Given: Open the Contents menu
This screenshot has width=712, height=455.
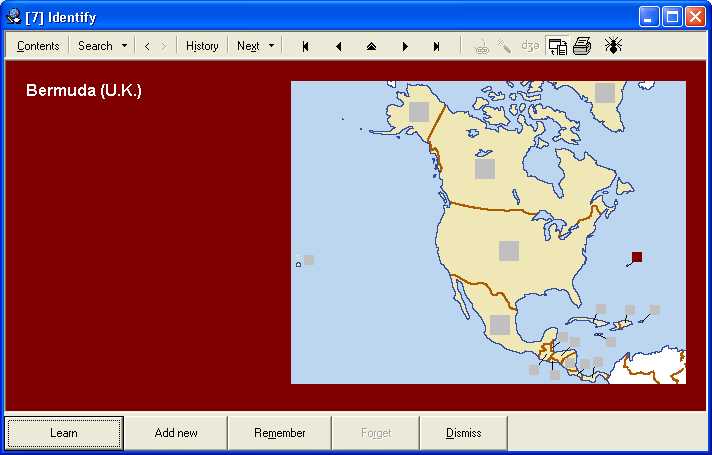Looking at the screenshot, I should pos(38,46).
